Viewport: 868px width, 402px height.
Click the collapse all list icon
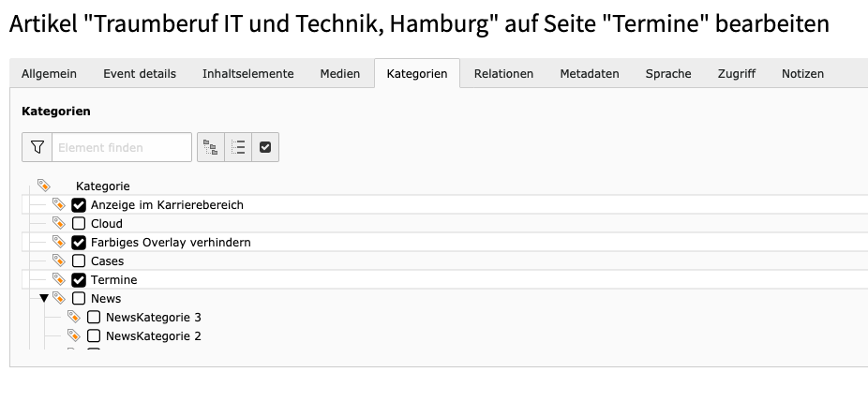pos(238,147)
